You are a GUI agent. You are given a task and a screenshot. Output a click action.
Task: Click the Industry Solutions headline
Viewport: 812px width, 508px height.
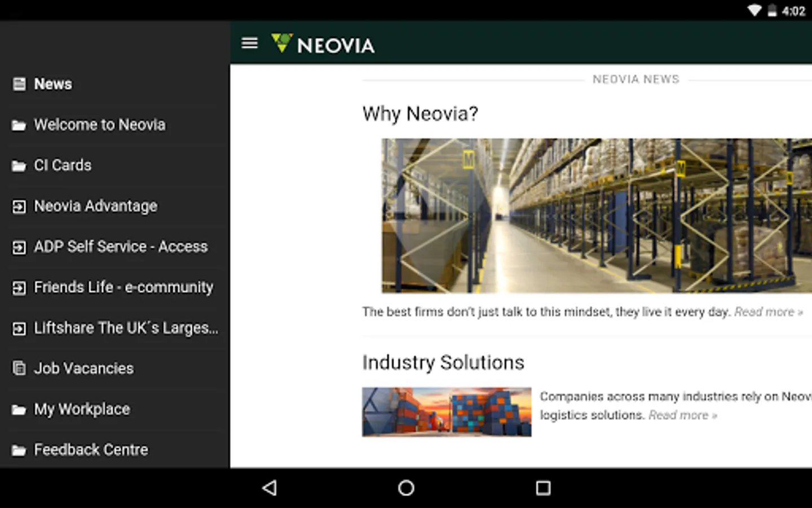[x=443, y=362]
